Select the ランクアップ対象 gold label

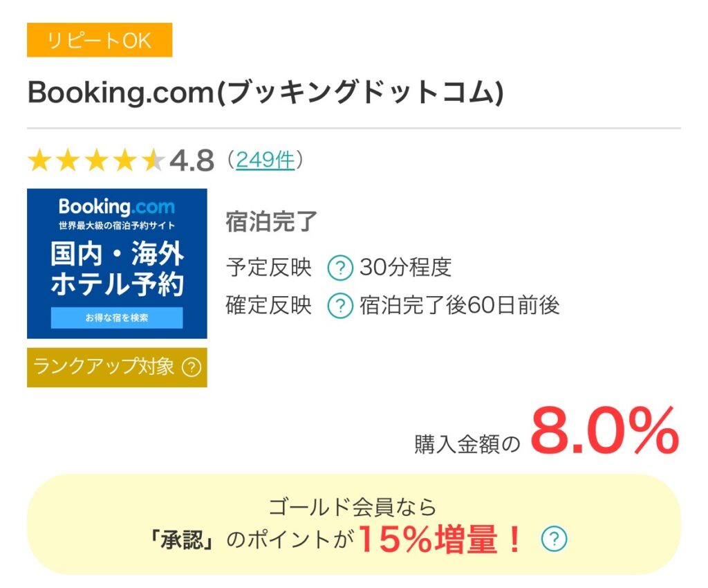pos(104,367)
